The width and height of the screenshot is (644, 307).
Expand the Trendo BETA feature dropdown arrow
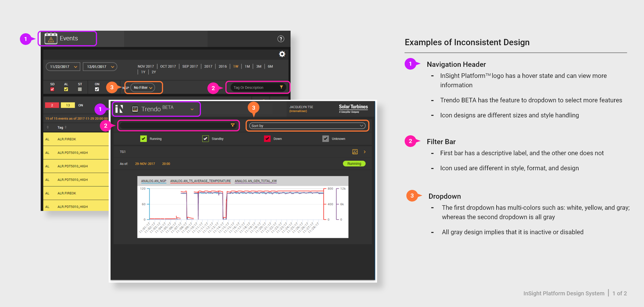(x=192, y=109)
